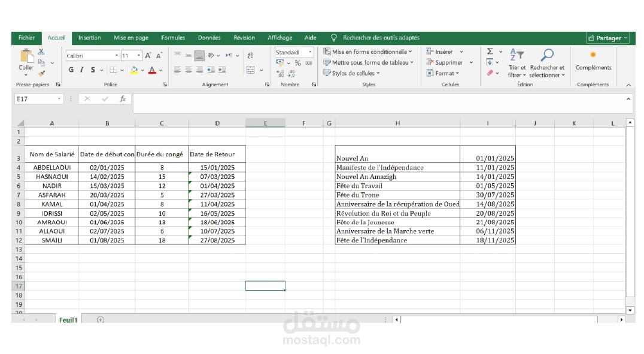Screen dimensions: 644x354
Task: Collapse the ribbon chevron
Action: pos(628,85)
